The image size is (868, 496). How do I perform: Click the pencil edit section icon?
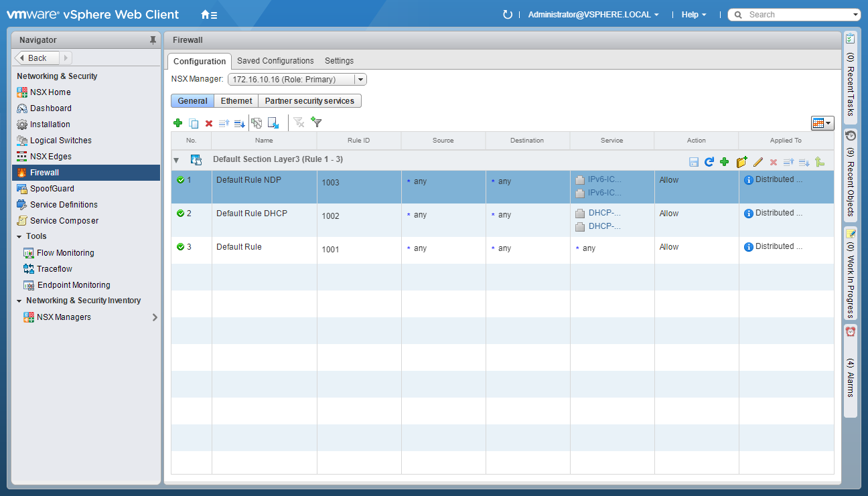tap(758, 161)
